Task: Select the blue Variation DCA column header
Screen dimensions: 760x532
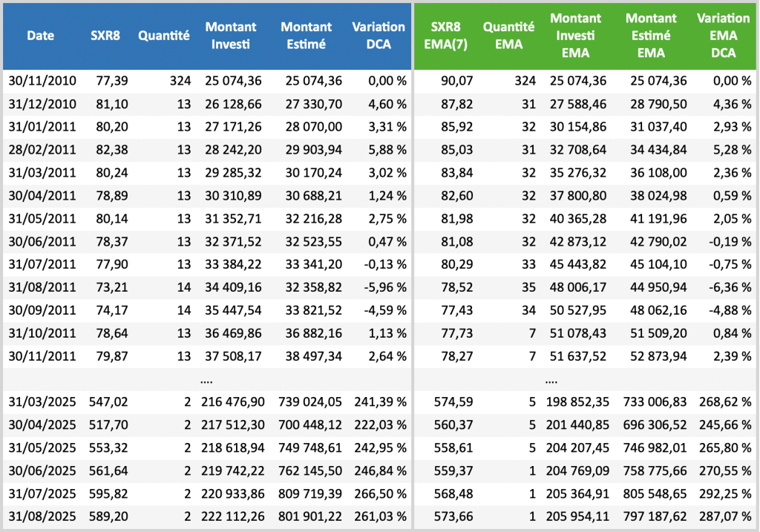Action: click(x=379, y=35)
